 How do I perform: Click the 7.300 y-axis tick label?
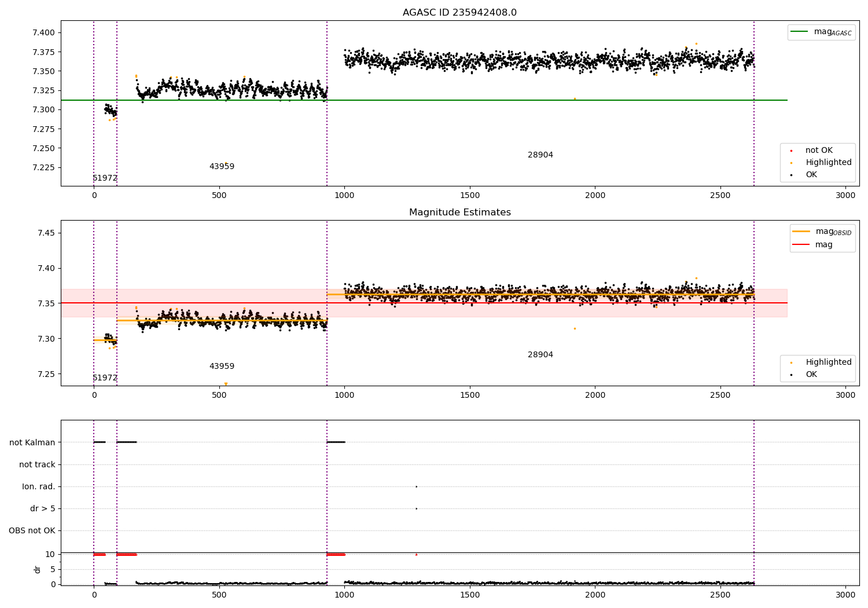click(x=44, y=110)
